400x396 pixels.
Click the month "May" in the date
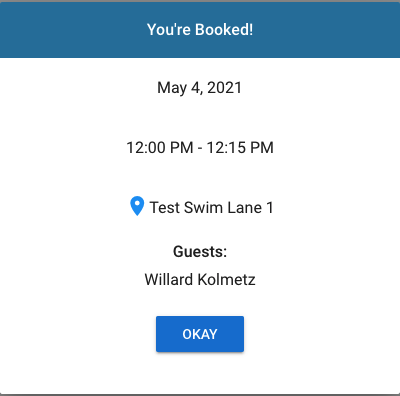(172, 88)
